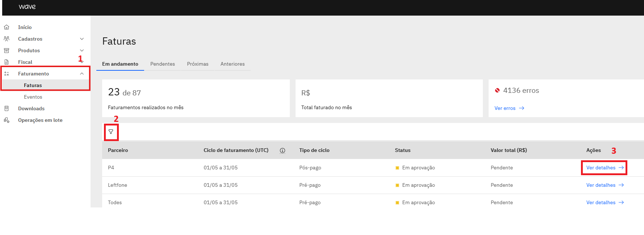Click partner name Todes
The image size is (644, 235).
(115, 202)
